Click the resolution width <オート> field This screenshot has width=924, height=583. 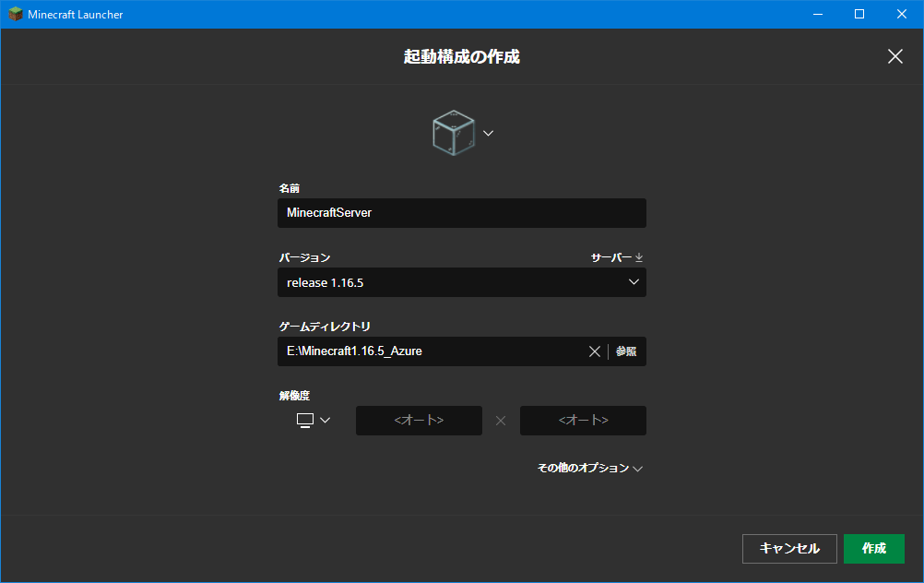point(419,421)
